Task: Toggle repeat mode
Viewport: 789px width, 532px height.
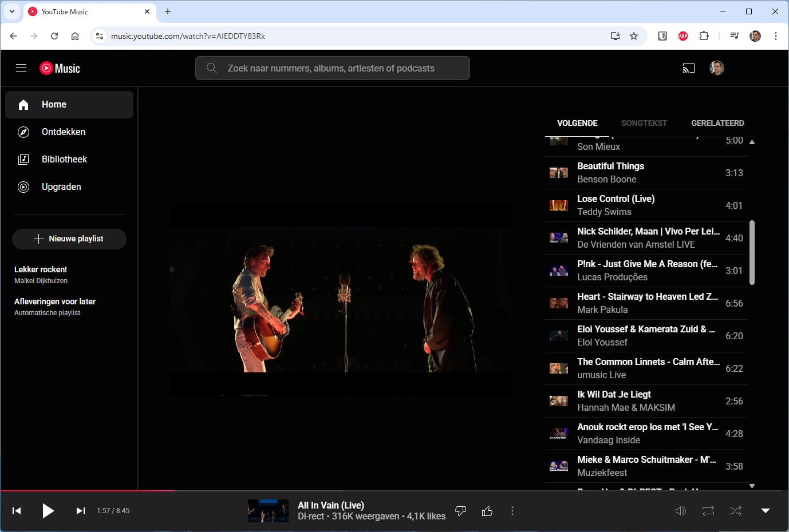Action: pyautogui.click(x=708, y=511)
